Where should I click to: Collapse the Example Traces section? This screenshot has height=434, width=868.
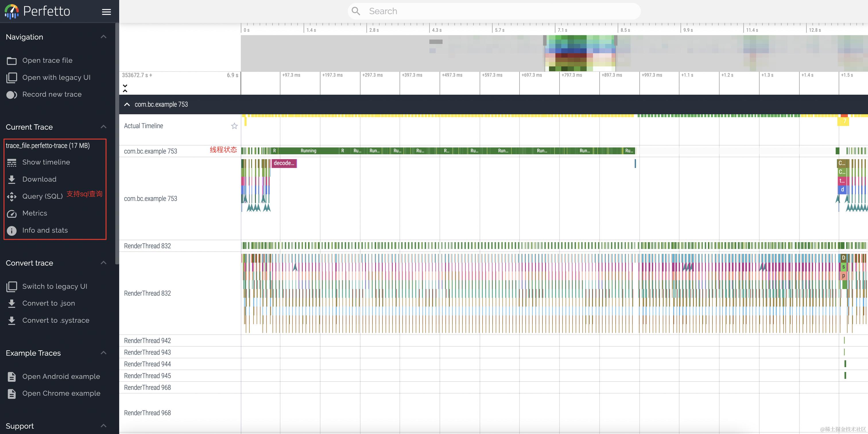(103, 353)
